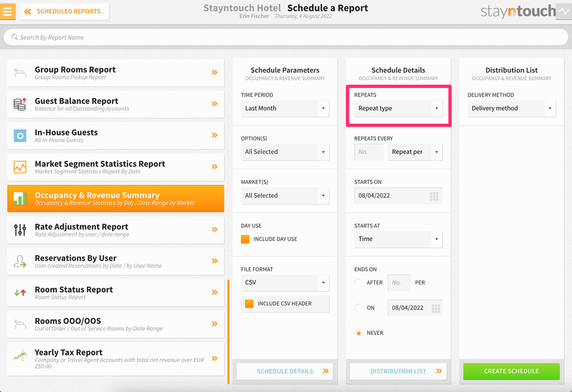Open the File Format CSV dropdown
572x392 pixels.
pos(285,283)
